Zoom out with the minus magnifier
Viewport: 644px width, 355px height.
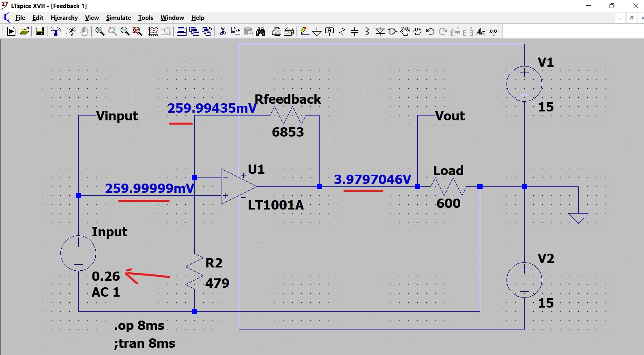click(125, 32)
